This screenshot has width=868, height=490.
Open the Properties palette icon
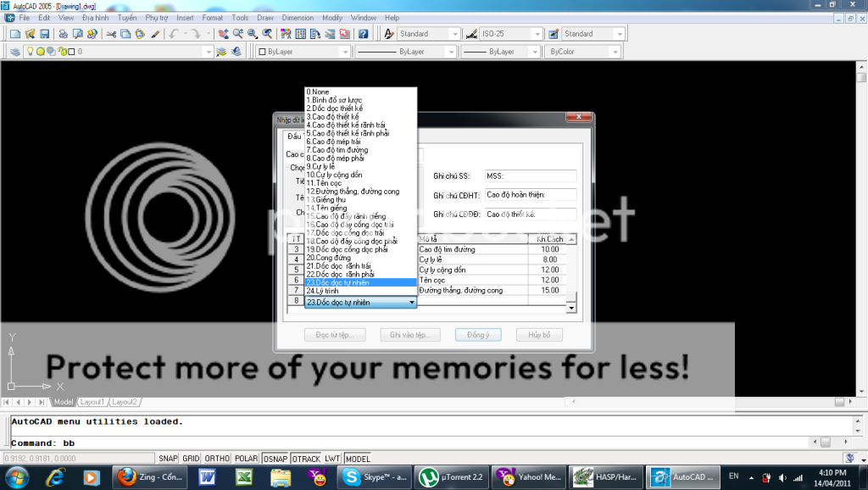point(286,34)
